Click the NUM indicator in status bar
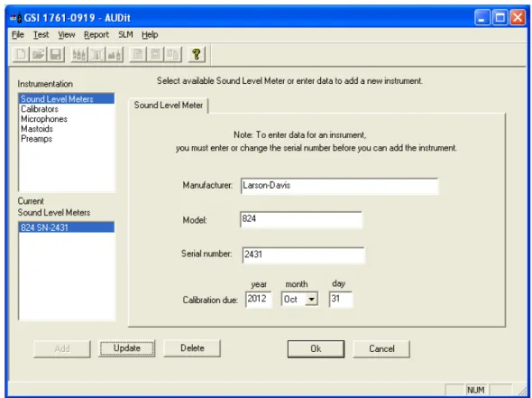Image resolution: width=532 pixels, height=398 pixels. click(x=476, y=390)
